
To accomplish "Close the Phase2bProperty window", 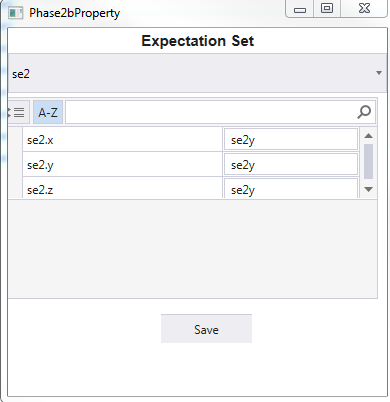I will point(364,8).
